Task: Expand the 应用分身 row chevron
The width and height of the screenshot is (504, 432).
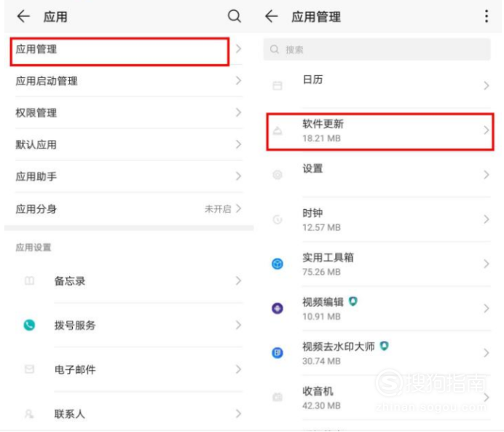Action: point(238,208)
